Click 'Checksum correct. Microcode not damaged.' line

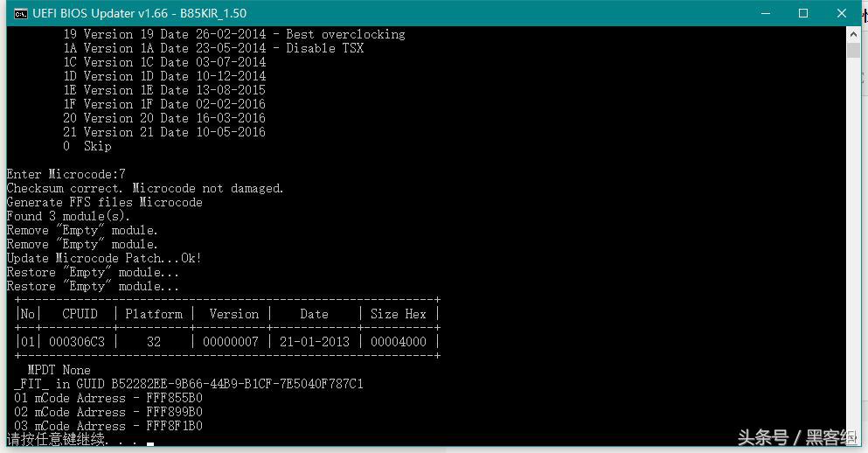point(145,188)
